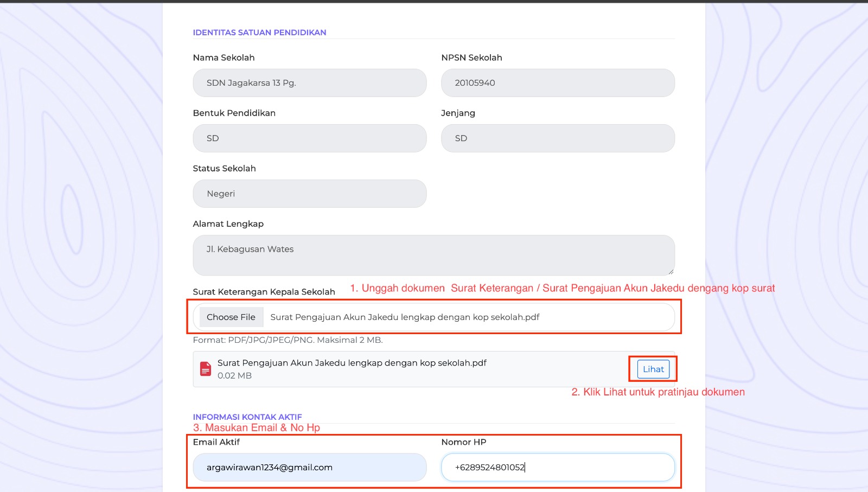The width and height of the screenshot is (868, 492).
Task: Focus the Email Aktif input
Action: 310,467
